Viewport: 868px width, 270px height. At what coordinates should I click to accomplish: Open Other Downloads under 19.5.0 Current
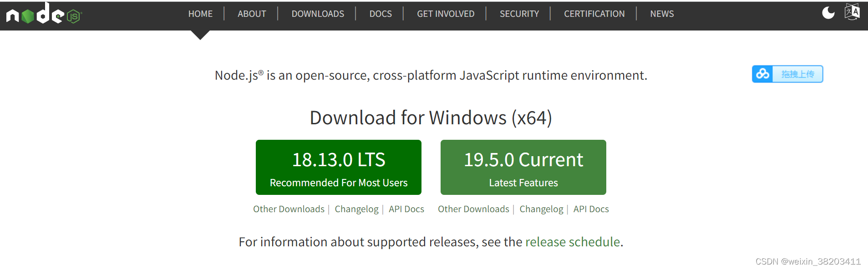(473, 209)
